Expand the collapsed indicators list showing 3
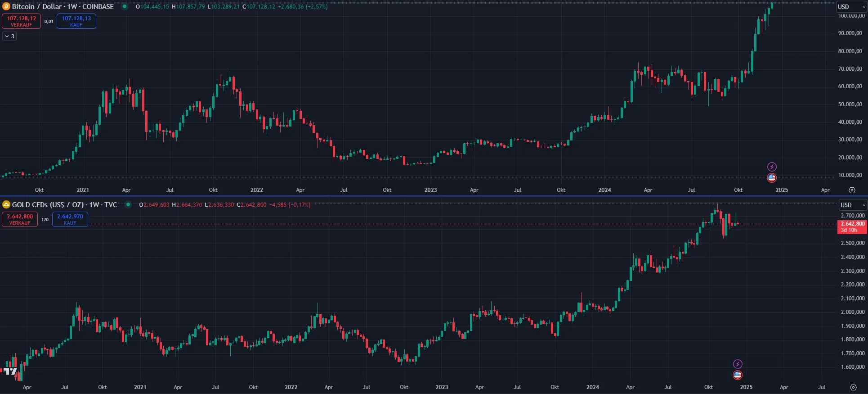868x394 pixels. (9, 36)
